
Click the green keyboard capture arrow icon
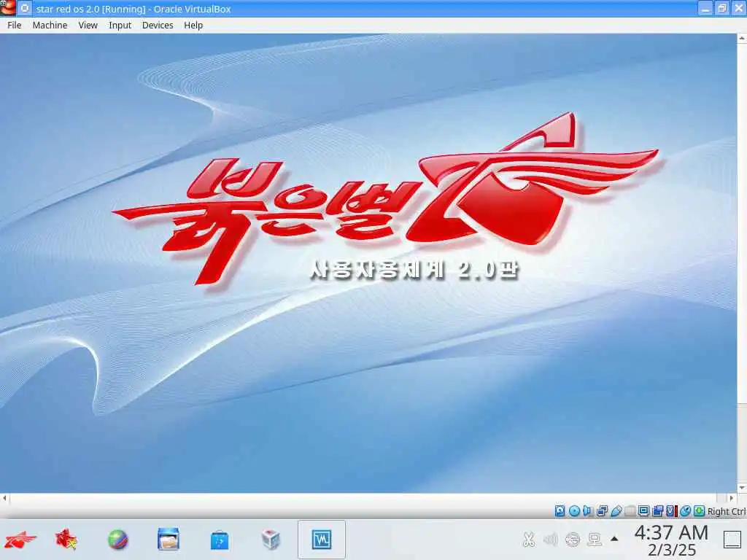pyautogui.click(x=700, y=511)
